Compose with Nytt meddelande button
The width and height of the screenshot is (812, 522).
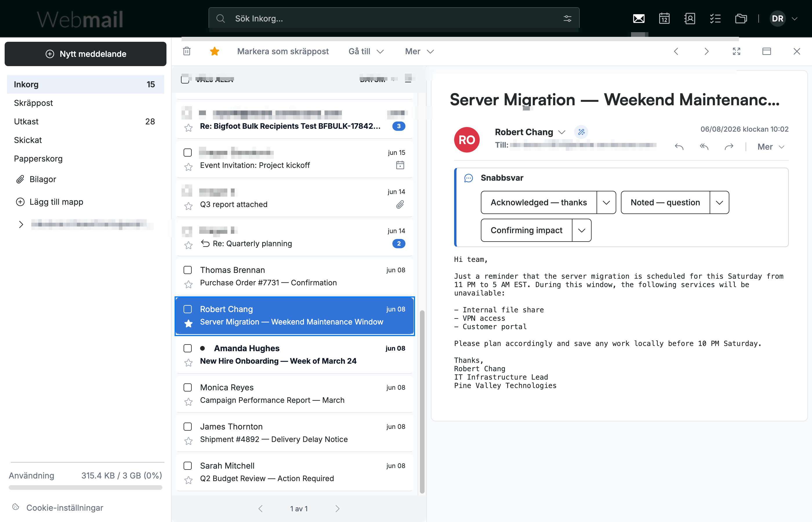[85, 54]
